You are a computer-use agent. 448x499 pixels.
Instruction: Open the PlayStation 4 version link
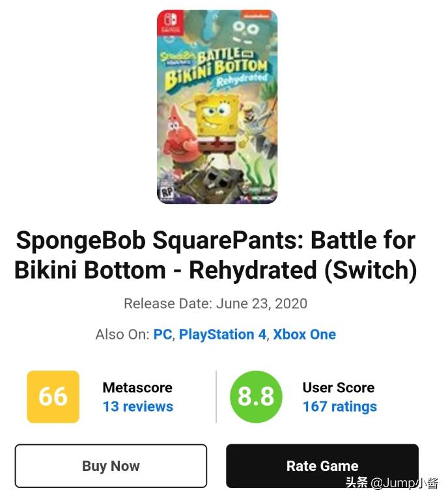coord(223,335)
